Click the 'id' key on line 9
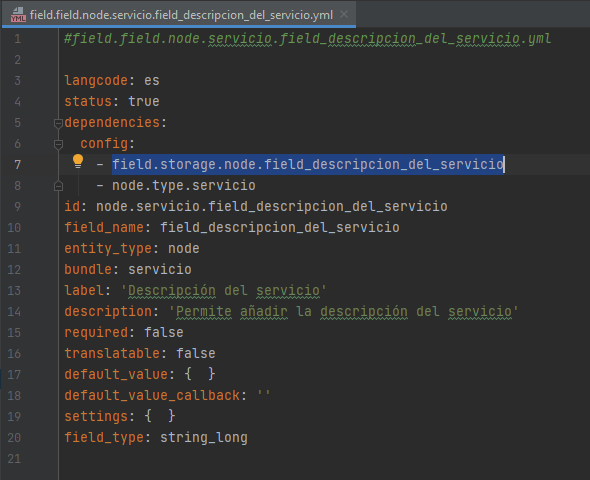Image resolution: width=590 pixels, height=480 pixels. (x=72, y=207)
